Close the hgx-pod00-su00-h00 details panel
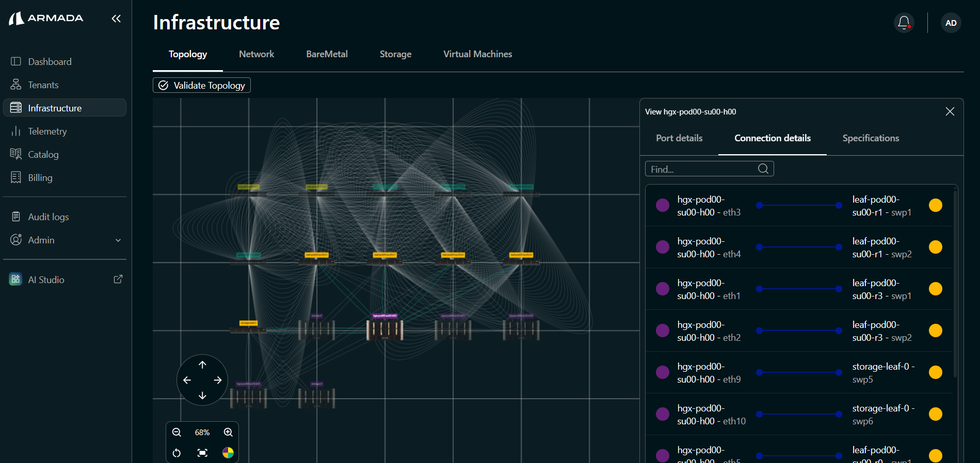This screenshot has height=463, width=980. point(950,111)
